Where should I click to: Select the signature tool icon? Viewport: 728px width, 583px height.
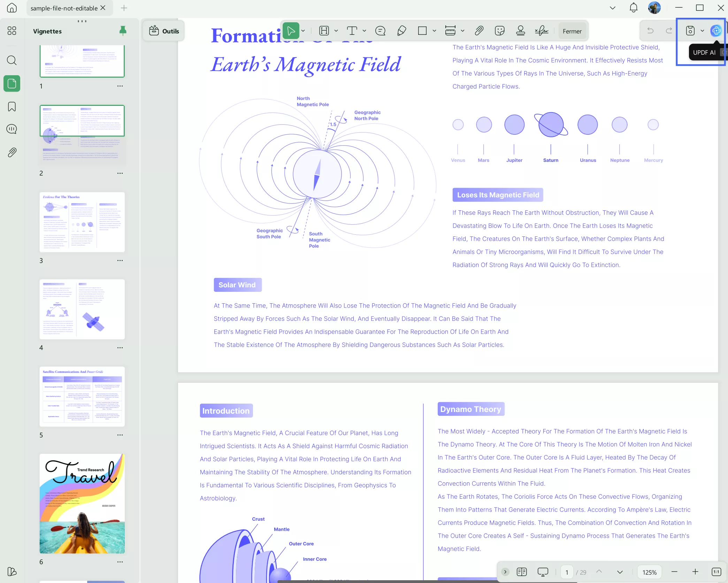[542, 31]
